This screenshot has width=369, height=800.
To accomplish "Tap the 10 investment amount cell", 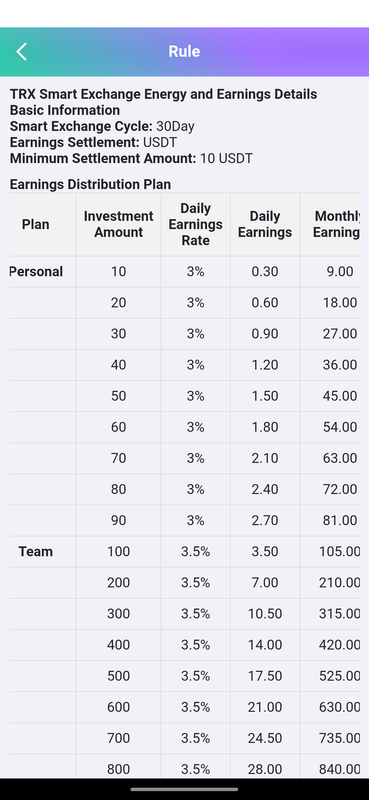I will [118, 271].
